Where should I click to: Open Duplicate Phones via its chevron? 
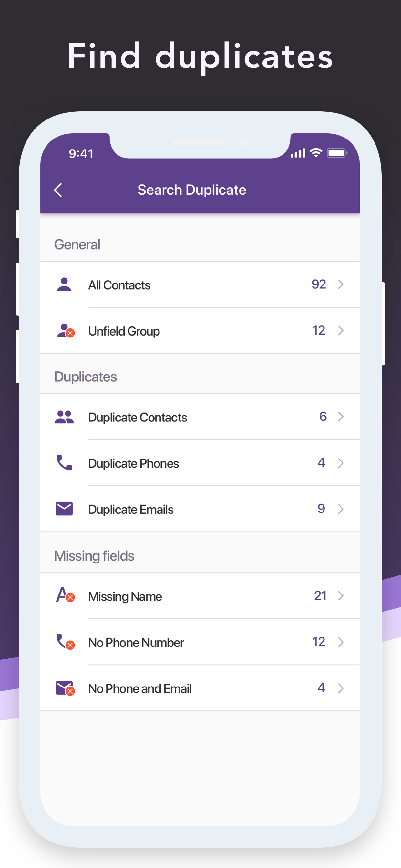341,463
